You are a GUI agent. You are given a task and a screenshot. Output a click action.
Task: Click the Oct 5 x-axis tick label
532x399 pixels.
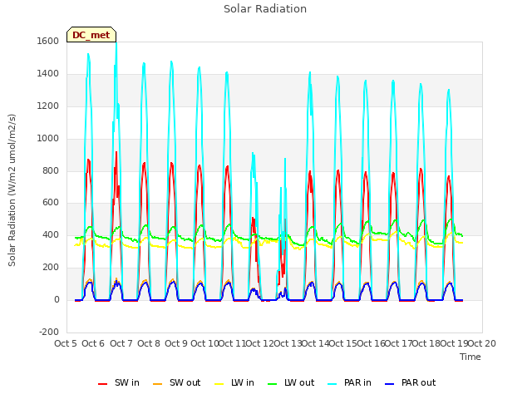coord(66,343)
